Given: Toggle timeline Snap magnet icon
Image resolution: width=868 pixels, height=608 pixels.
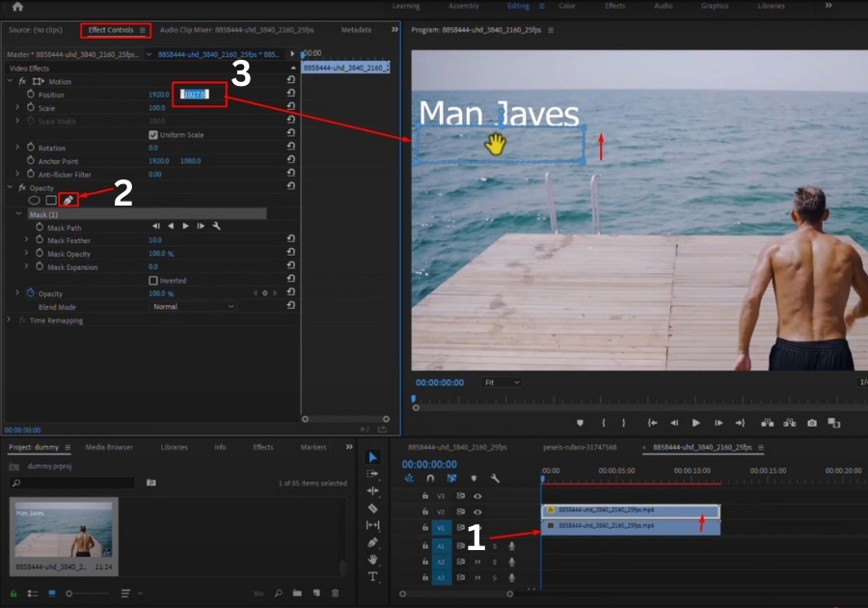Looking at the screenshot, I should pyautogui.click(x=430, y=478).
